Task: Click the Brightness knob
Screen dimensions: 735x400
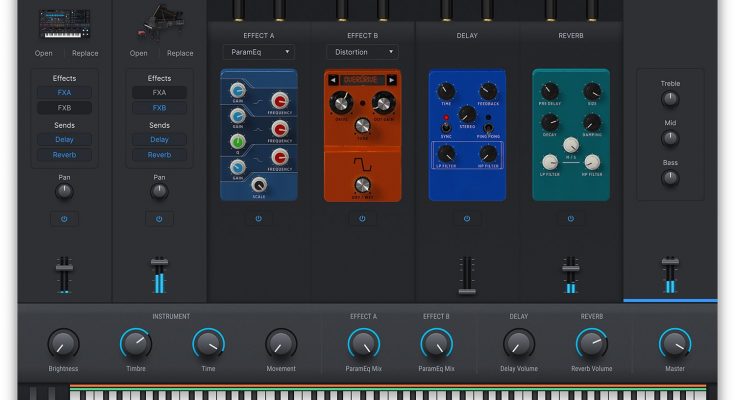Action: pyautogui.click(x=63, y=345)
